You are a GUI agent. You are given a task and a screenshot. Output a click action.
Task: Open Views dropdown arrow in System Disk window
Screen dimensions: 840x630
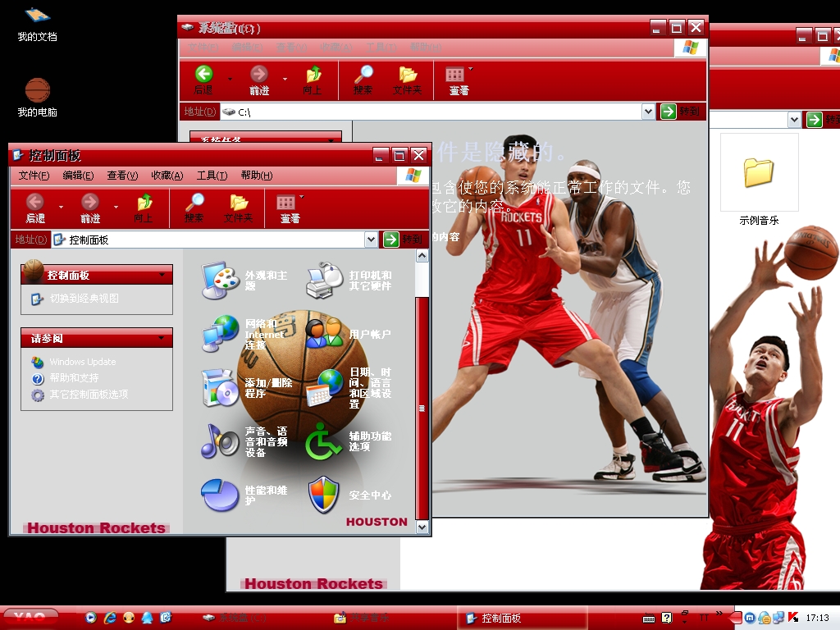(x=471, y=69)
